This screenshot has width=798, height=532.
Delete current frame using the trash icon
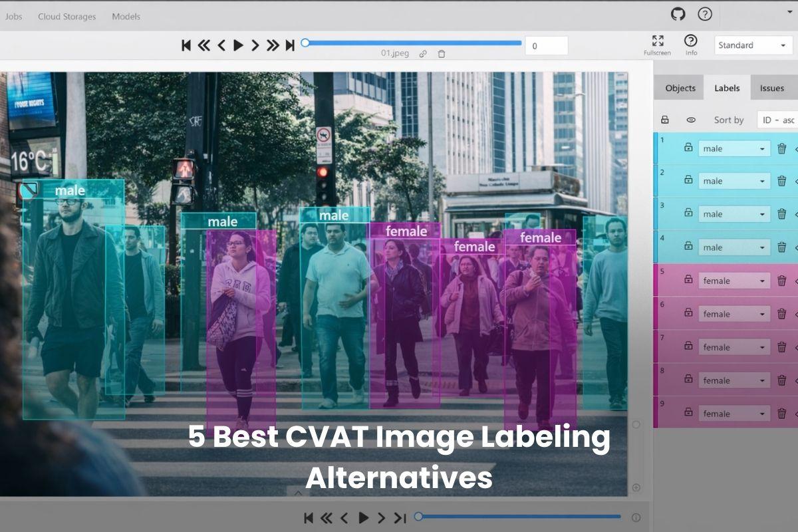[x=441, y=53]
